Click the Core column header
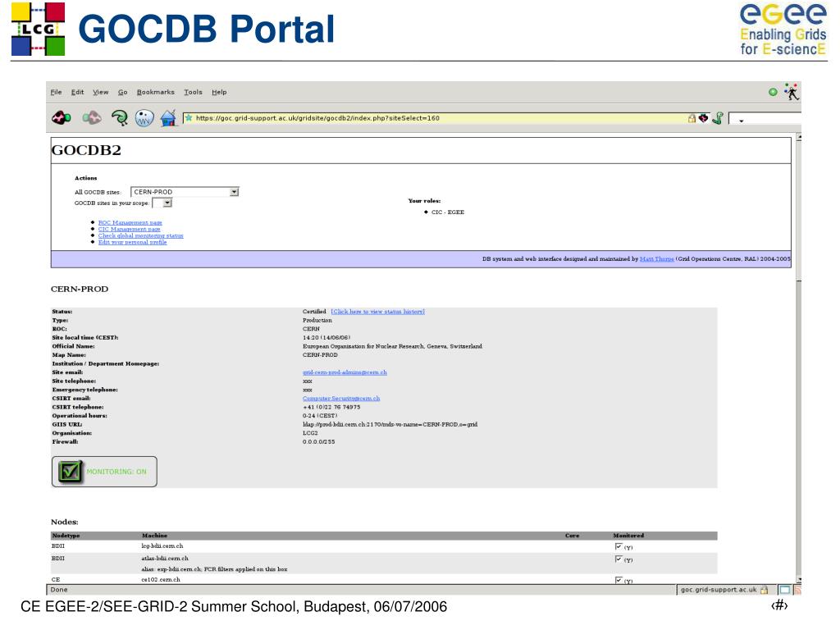 tap(572, 535)
